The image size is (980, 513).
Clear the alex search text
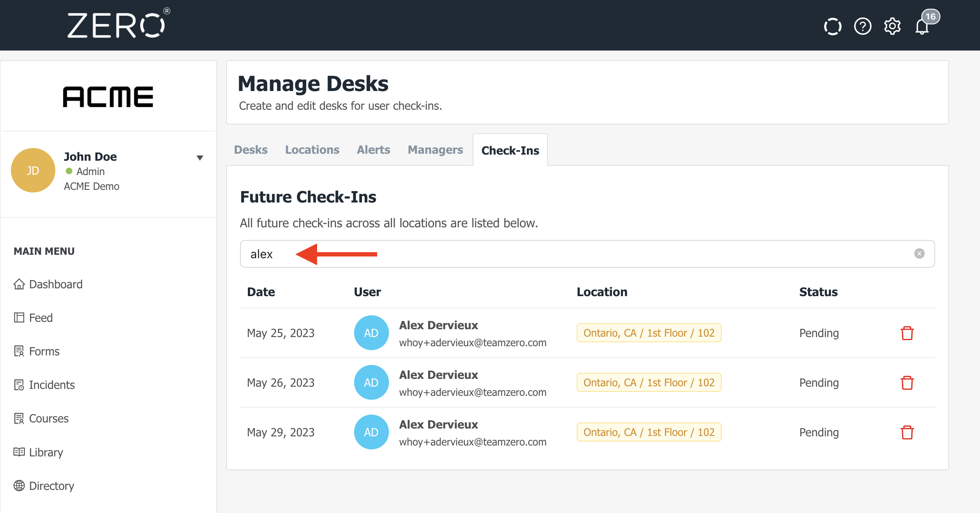pyautogui.click(x=919, y=253)
